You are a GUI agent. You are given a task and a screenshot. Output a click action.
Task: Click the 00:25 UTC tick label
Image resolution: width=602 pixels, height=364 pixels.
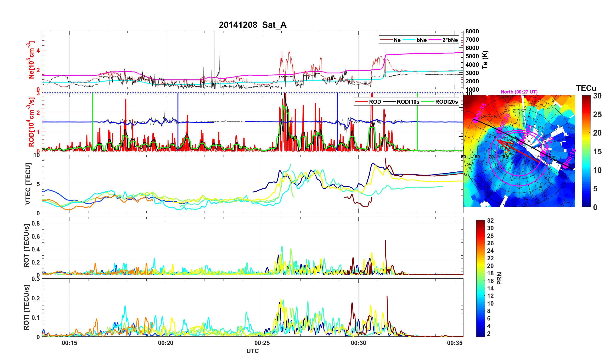(x=262, y=343)
